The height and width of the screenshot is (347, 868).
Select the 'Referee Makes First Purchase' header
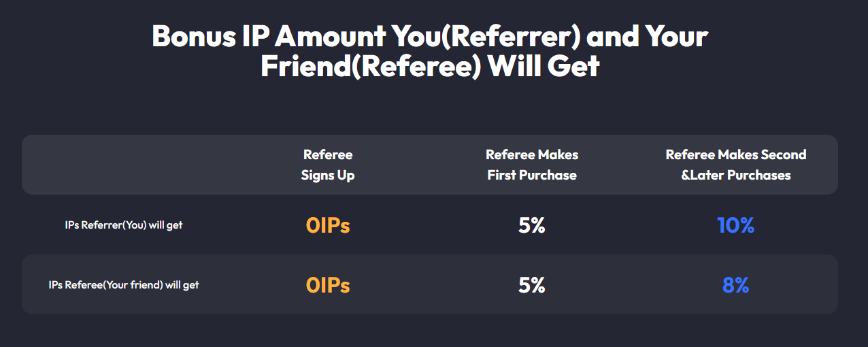pos(532,165)
